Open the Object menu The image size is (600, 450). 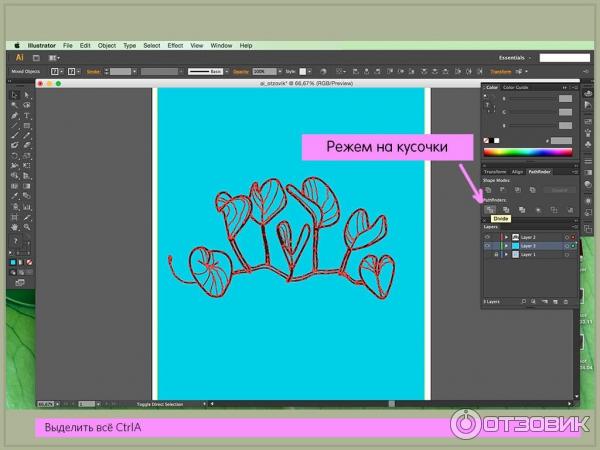106,45
